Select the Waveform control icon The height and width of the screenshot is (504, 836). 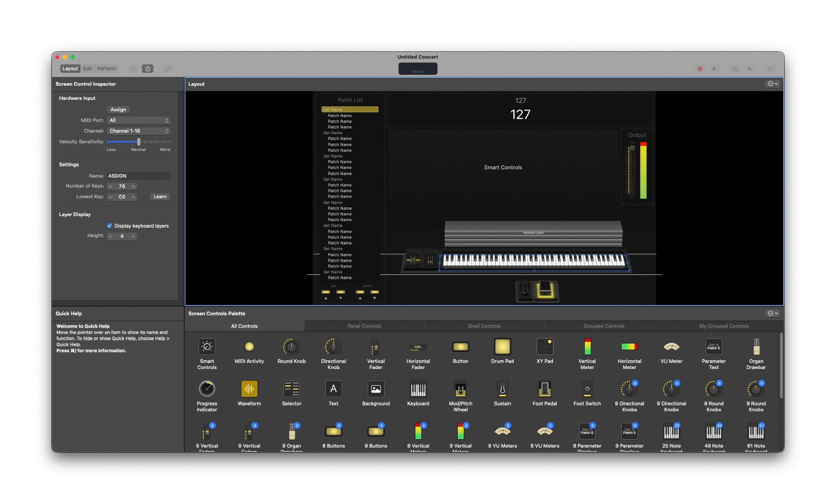coord(249,389)
